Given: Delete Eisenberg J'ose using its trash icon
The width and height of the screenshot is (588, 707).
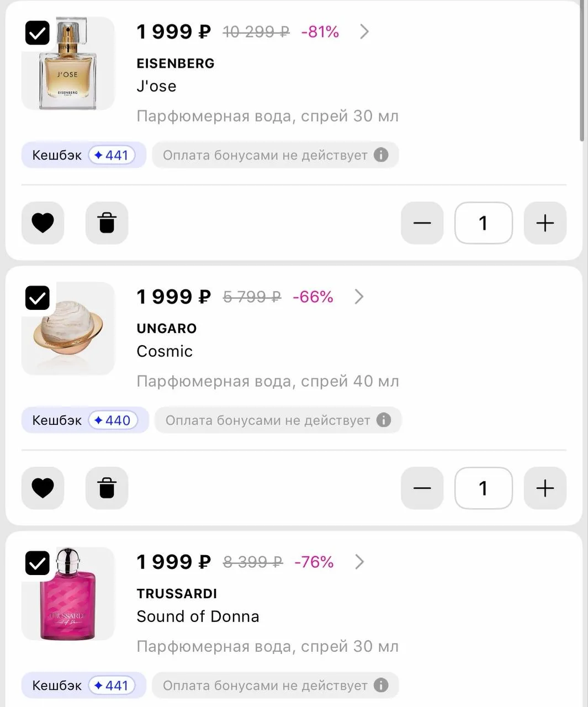Looking at the screenshot, I should 107,223.
